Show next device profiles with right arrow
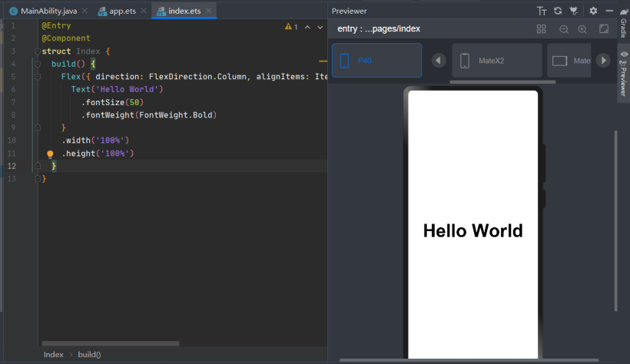The height and width of the screenshot is (364, 630). pos(603,61)
